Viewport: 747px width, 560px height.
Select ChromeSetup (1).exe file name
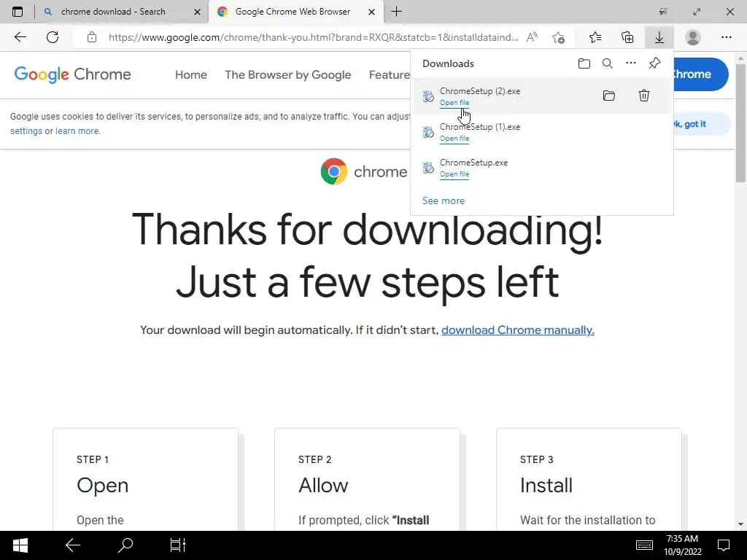point(480,127)
